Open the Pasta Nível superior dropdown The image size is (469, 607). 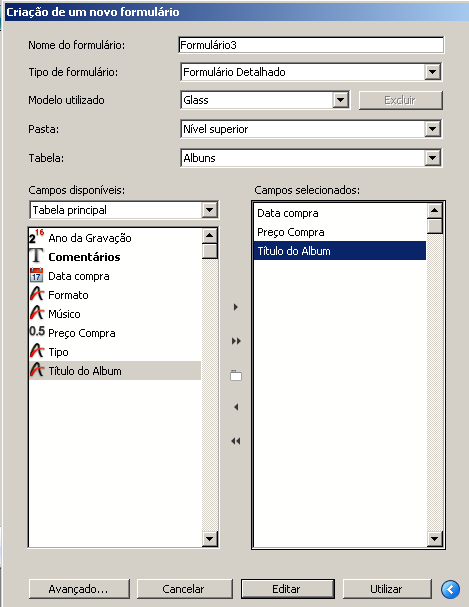(x=432, y=129)
